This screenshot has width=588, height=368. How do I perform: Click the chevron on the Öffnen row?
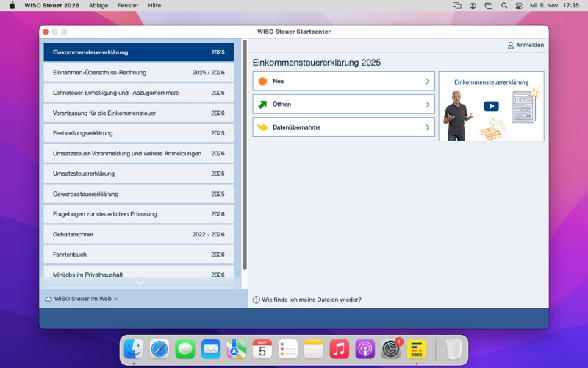(x=427, y=105)
